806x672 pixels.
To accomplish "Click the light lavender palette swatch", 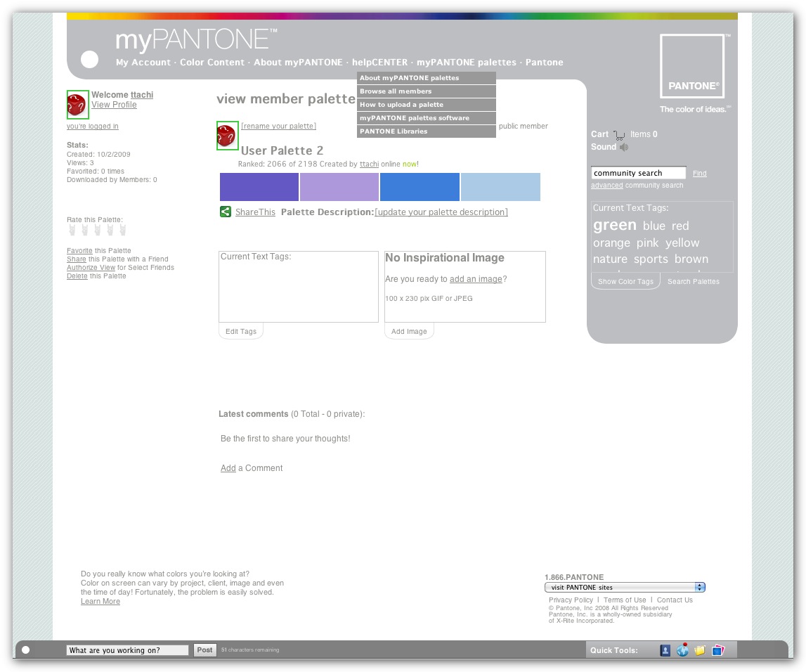I will (x=339, y=187).
